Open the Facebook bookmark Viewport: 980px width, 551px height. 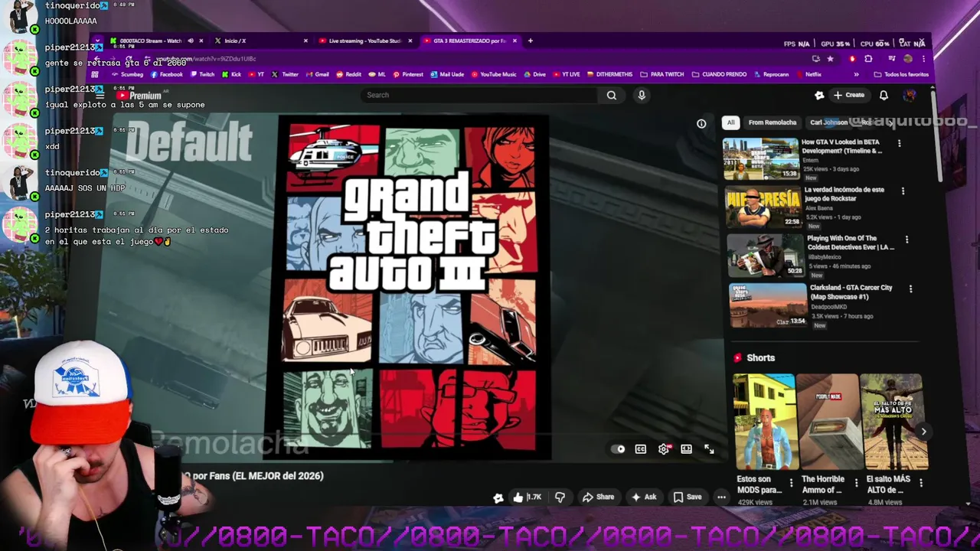tap(166, 74)
